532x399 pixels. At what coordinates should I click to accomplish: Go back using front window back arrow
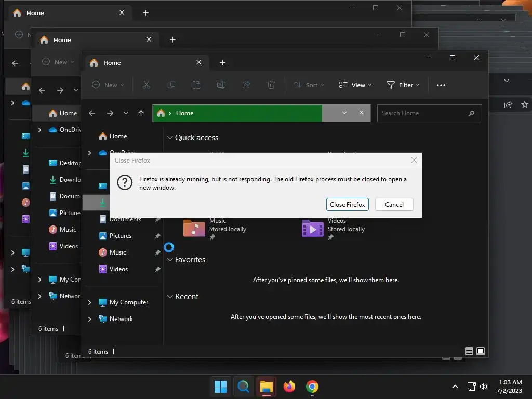click(92, 113)
